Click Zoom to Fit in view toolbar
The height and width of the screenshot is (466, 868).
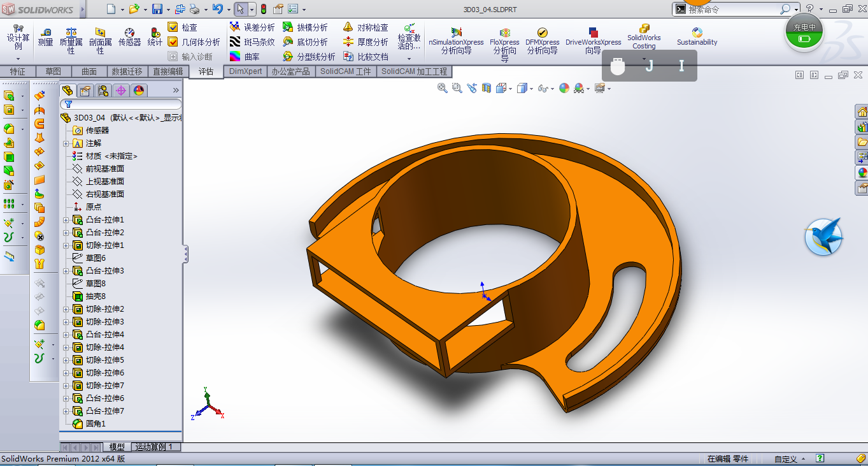[x=443, y=88]
